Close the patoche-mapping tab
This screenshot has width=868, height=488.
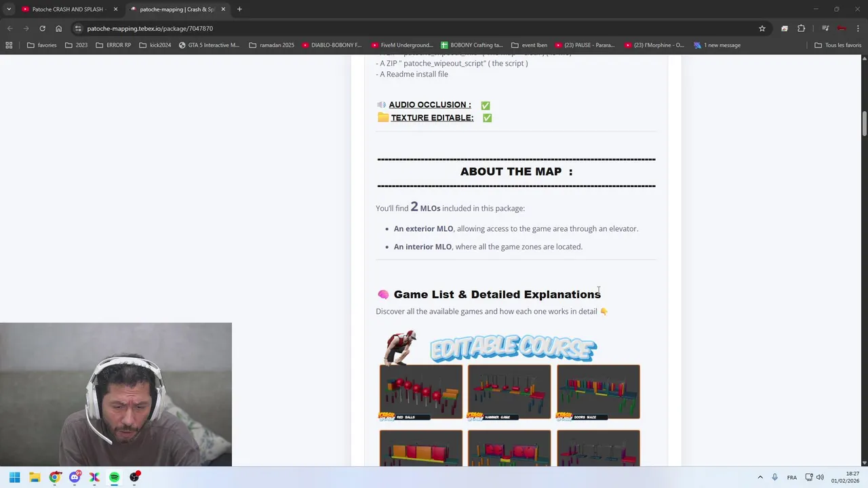(223, 9)
